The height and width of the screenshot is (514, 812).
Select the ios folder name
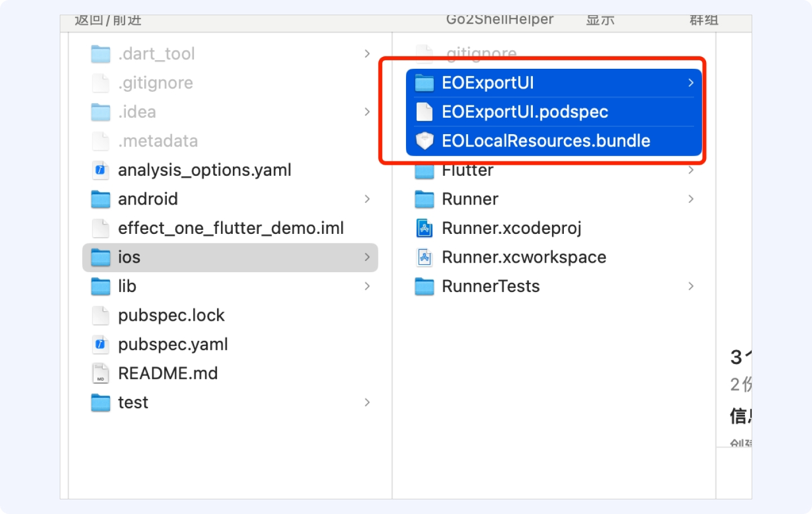[x=129, y=258]
